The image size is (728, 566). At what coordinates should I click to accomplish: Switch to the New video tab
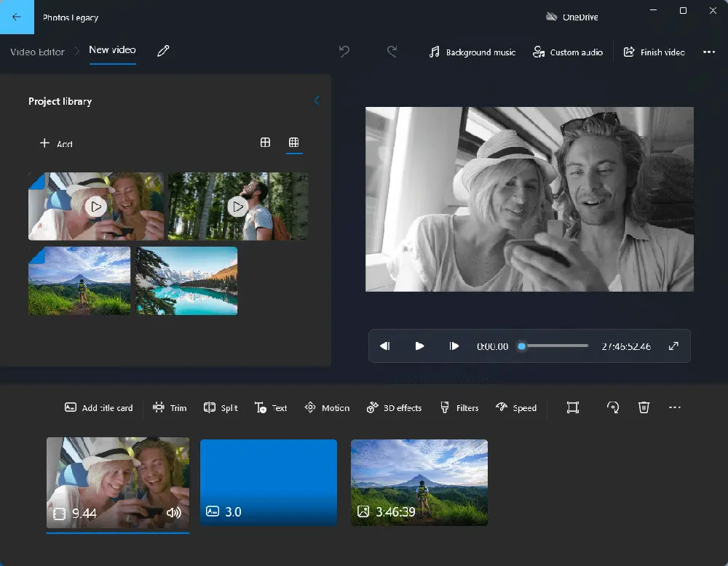[112, 50]
